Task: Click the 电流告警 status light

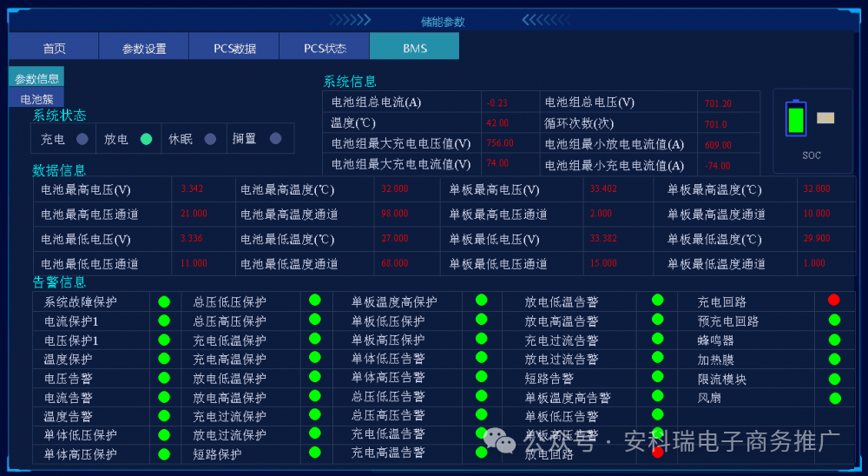Action: point(164,397)
